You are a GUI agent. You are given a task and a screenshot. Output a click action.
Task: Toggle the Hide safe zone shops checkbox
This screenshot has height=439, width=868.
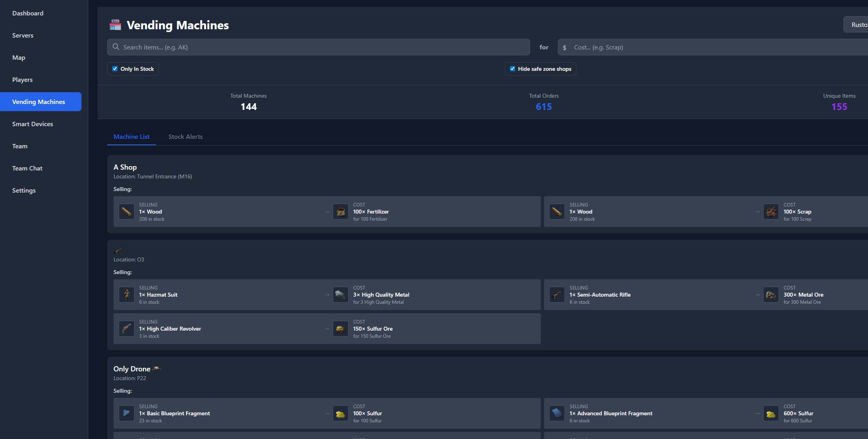[513, 69]
